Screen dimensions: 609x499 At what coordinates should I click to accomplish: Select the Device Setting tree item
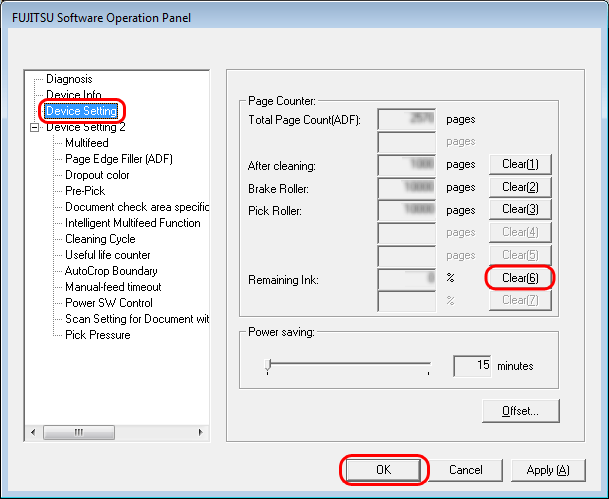[x=81, y=111]
